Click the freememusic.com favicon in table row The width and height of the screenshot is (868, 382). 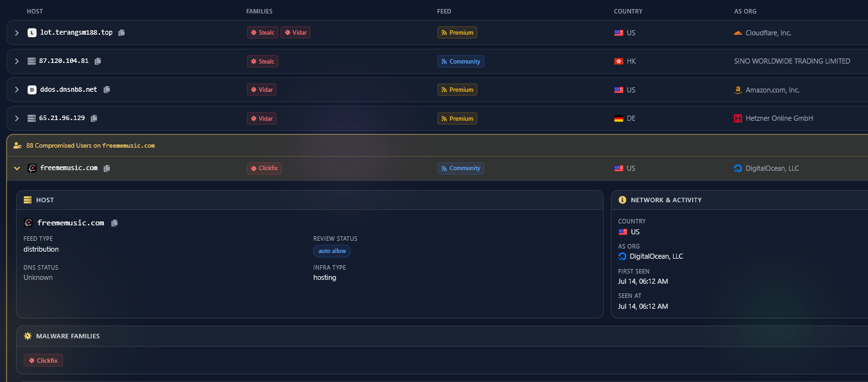(x=32, y=168)
